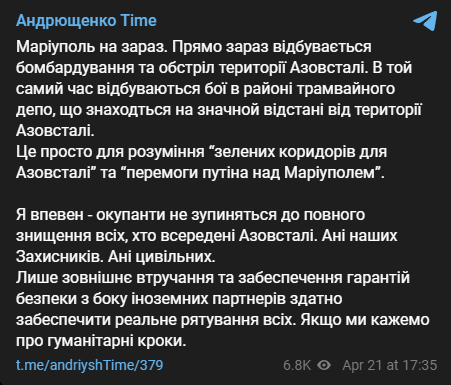Viewport: 451px width, 385px height.
Task: Click the line starting "самий час відбуваються"
Action: coord(205,89)
